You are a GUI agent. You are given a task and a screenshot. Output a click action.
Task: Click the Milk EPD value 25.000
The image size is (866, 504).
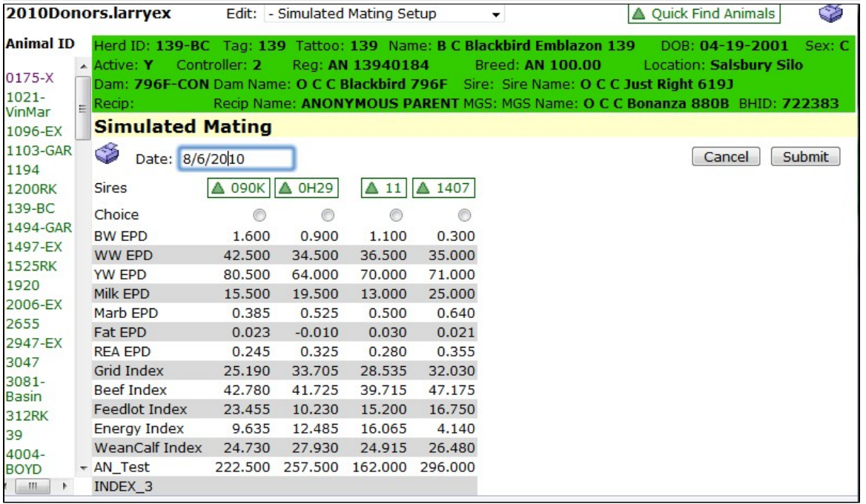tap(452, 294)
